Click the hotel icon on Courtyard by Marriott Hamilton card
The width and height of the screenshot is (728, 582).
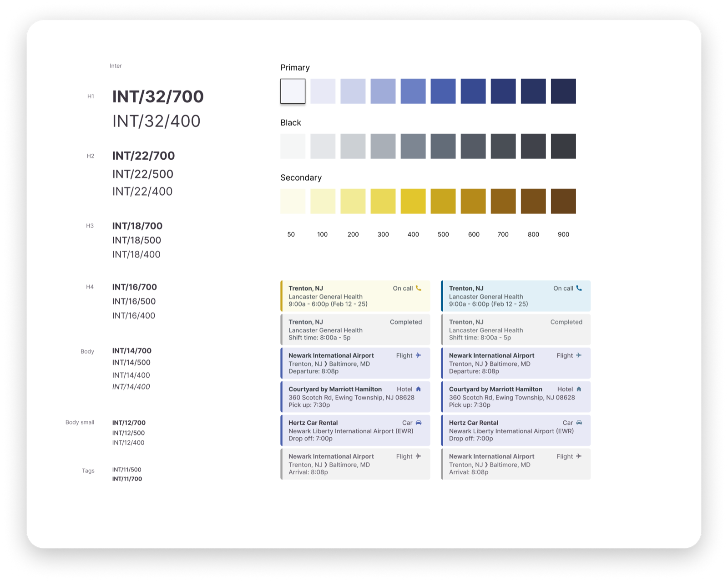pos(418,389)
